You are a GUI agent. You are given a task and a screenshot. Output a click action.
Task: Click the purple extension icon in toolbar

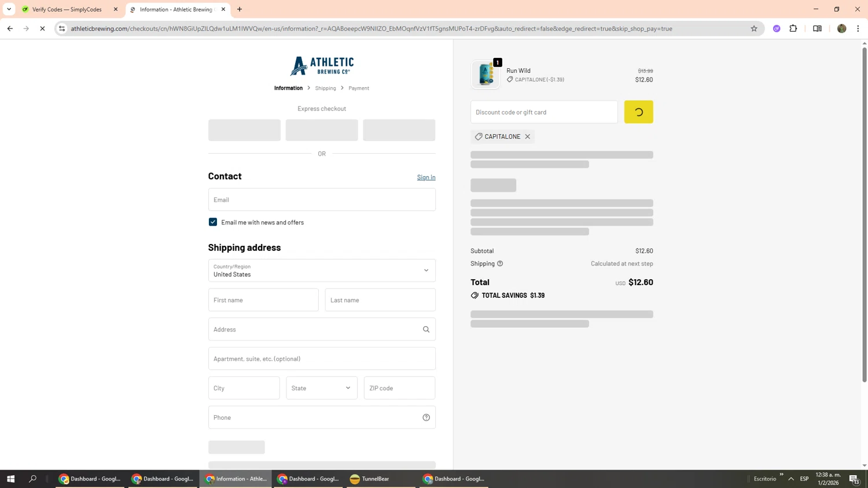pyautogui.click(x=777, y=28)
